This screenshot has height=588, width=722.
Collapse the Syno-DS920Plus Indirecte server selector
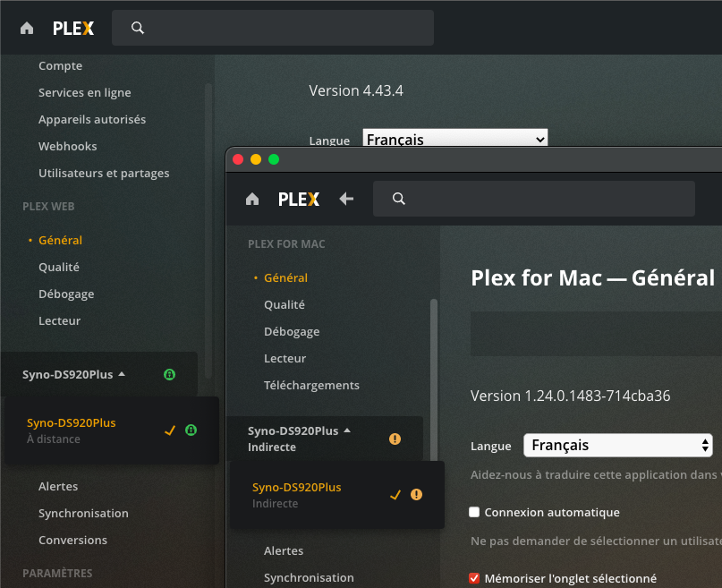tap(347, 430)
